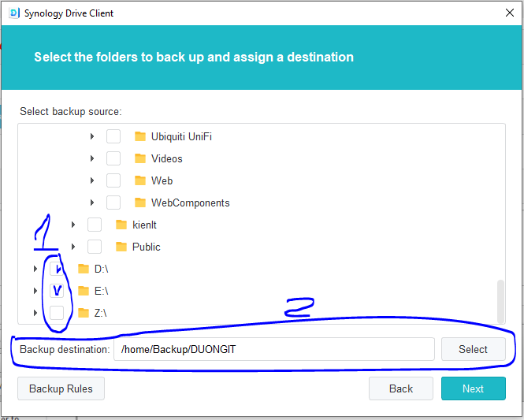This screenshot has height=420, width=524.
Task: Select the 'E:\' drive label
Action: tap(102, 291)
